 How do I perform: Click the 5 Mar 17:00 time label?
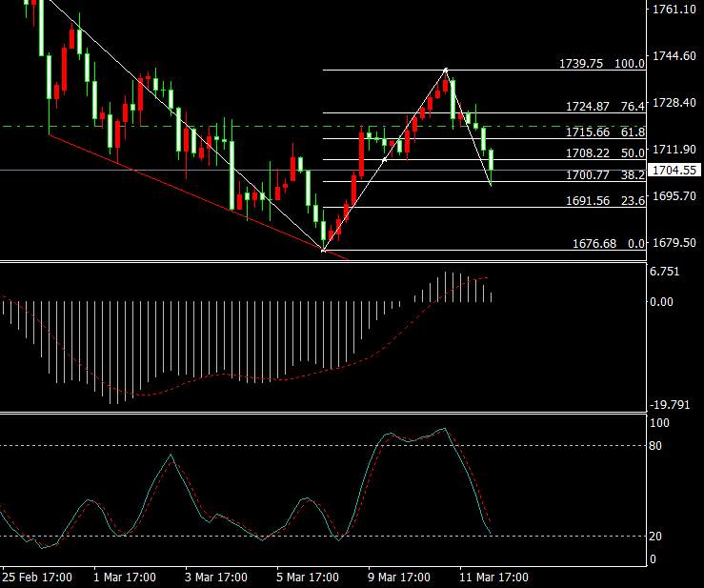pyautogui.click(x=308, y=577)
